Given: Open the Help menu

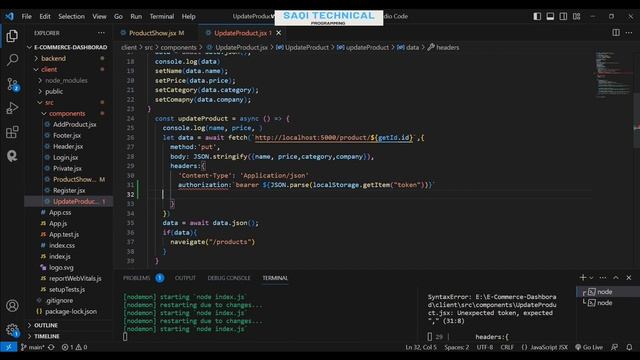Looking at the screenshot, I should pos(189,16).
